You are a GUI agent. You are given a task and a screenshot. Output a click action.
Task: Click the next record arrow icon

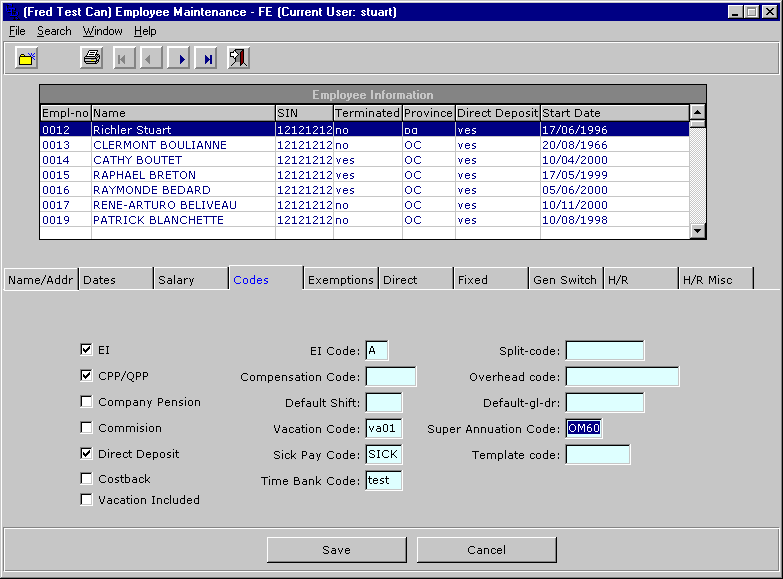click(180, 59)
